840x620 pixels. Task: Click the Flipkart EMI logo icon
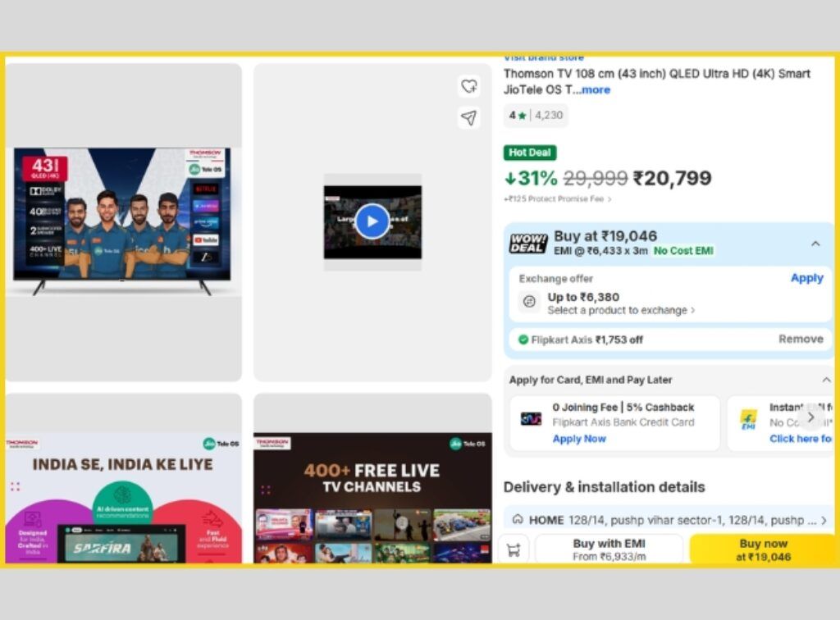[x=748, y=419]
